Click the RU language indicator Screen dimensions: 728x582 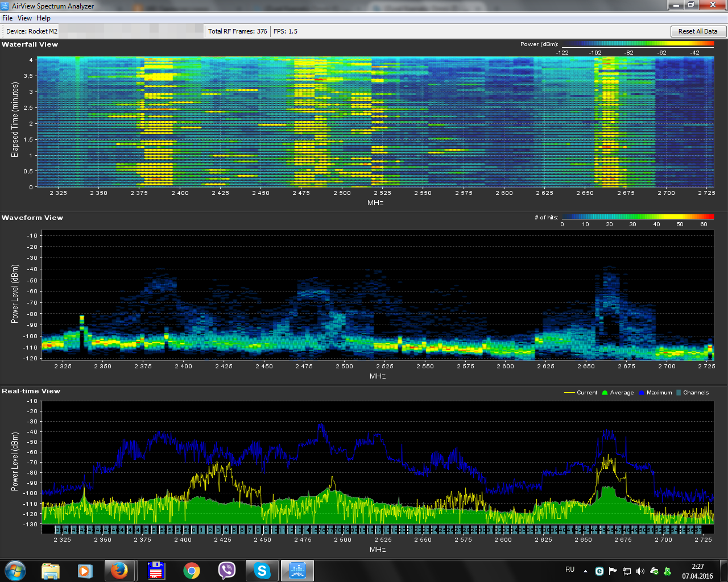coord(570,569)
